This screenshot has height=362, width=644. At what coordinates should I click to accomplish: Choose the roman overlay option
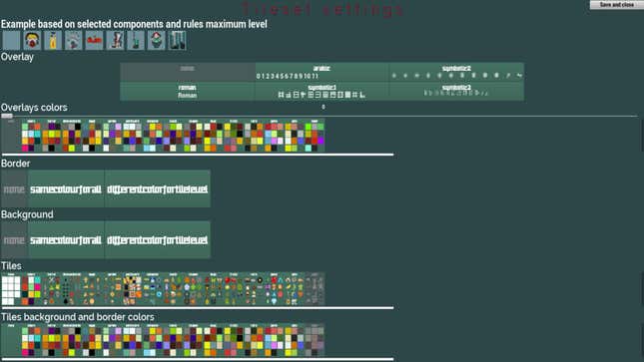[x=188, y=91]
